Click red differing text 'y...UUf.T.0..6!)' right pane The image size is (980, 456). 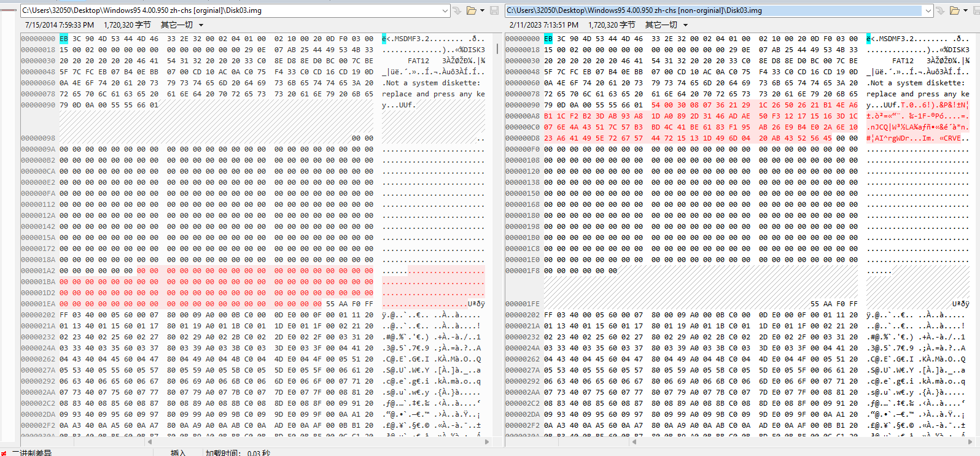[901, 105]
